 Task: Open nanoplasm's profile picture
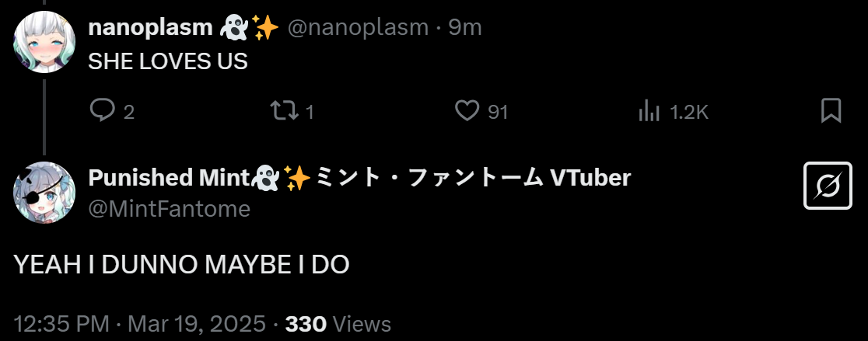click(x=44, y=43)
